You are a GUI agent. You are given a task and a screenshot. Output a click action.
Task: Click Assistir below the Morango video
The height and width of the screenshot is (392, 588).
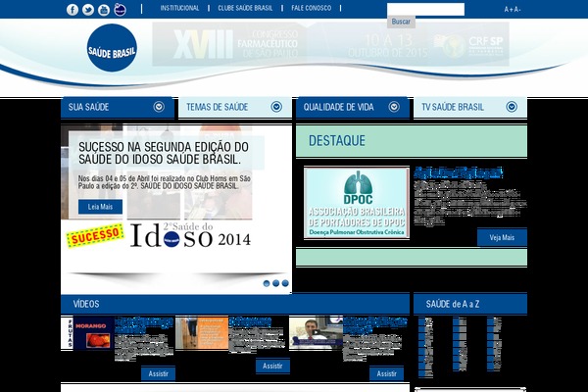[158, 373]
